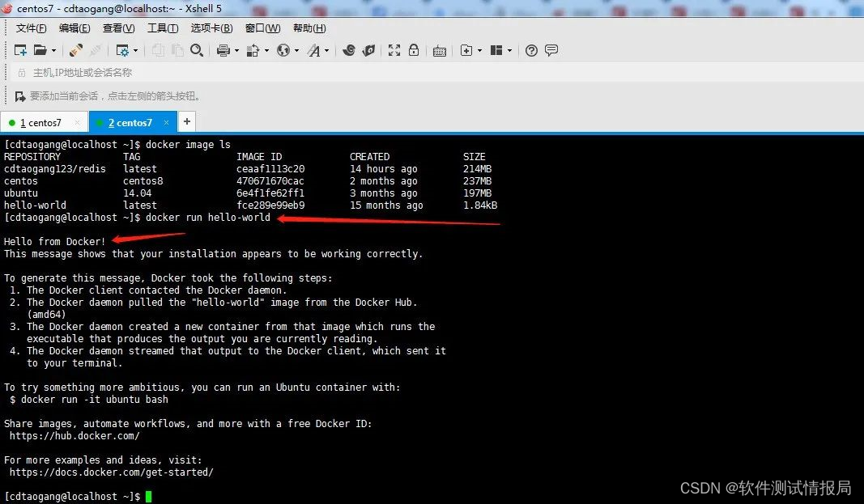This screenshot has width=864, height=504.
Task: Click the greyed Paste icon
Action: coord(177,51)
